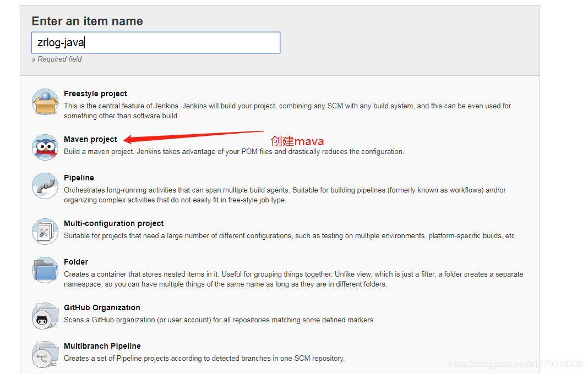Select the Freestyle project box icon
588x374 pixels.
click(45, 102)
